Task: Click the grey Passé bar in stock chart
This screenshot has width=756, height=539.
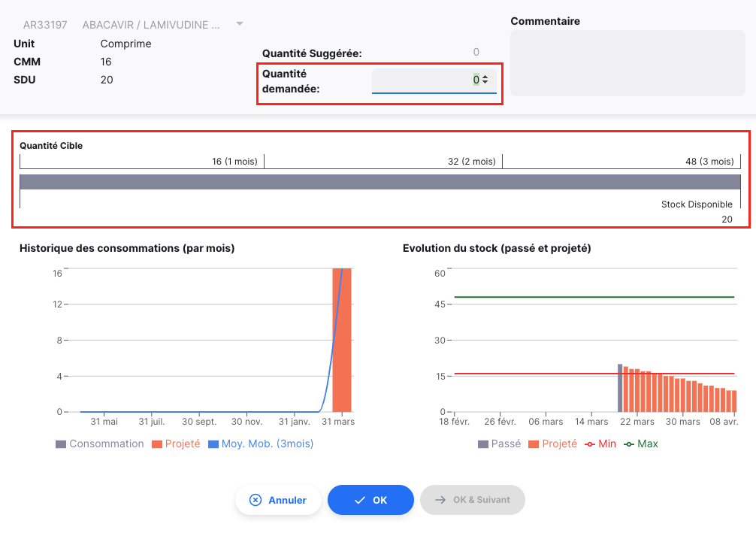Action: (x=620, y=388)
